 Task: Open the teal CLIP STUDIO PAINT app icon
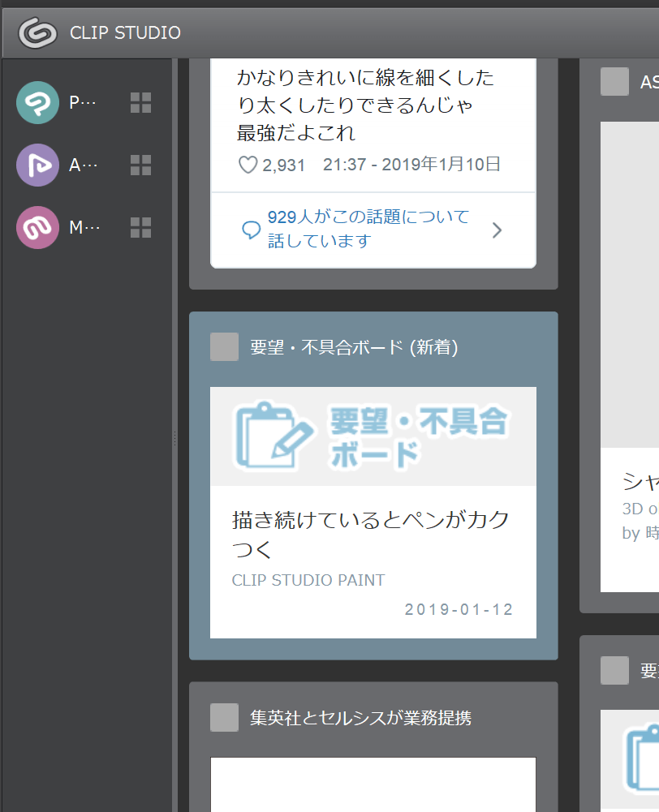[x=38, y=102]
